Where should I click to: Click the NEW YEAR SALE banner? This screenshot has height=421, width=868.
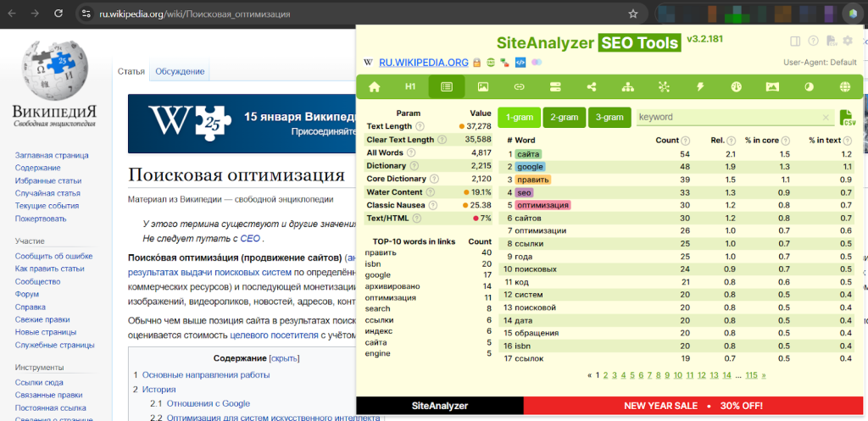point(693,406)
